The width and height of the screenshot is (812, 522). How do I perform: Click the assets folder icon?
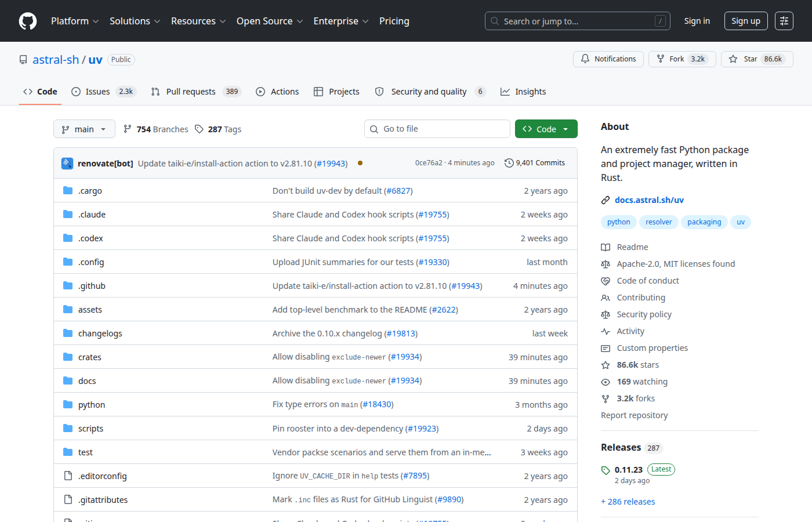68,309
